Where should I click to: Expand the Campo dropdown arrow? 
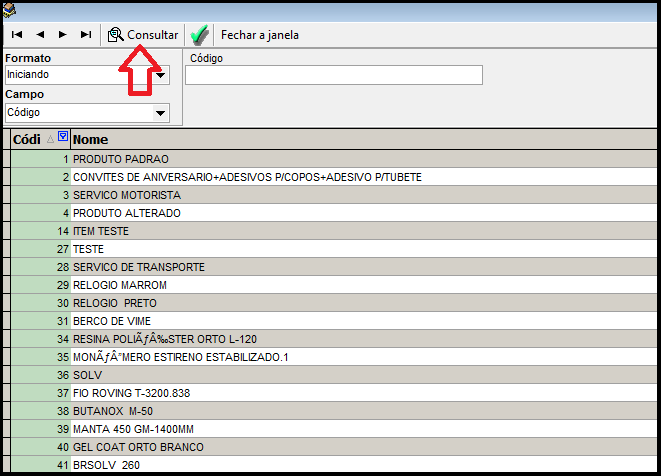pos(160,113)
